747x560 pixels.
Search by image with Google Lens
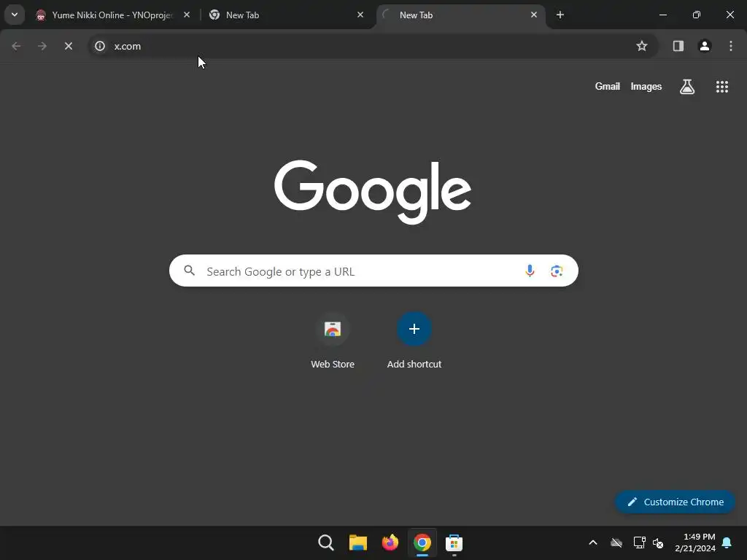coord(557,271)
